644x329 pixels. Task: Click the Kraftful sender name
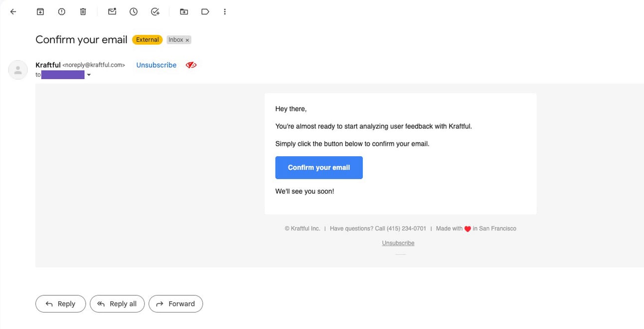pyautogui.click(x=48, y=65)
